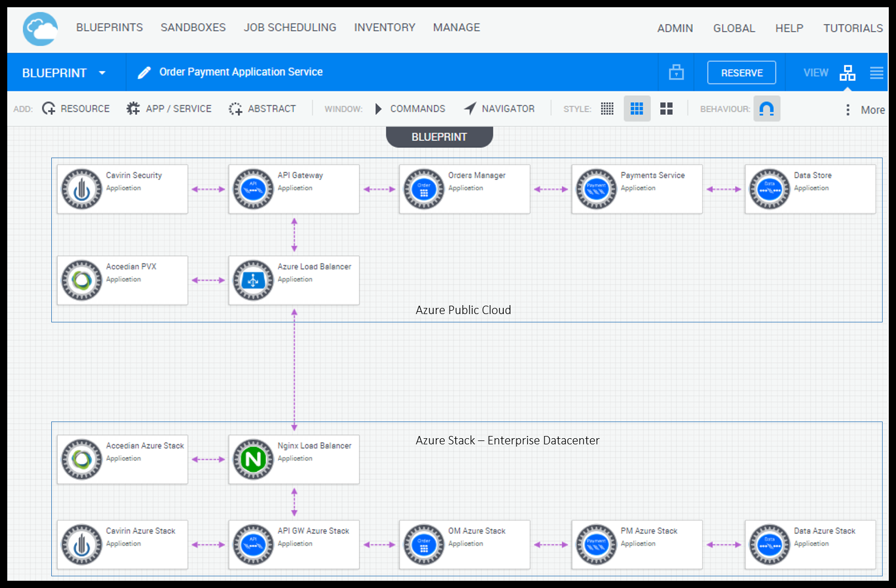Open TUTORIALS

[x=853, y=28]
